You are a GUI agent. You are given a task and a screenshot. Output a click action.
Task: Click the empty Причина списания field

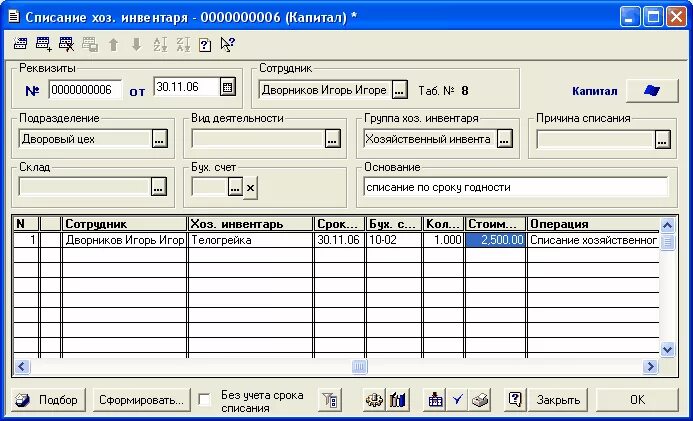[x=595, y=140]
